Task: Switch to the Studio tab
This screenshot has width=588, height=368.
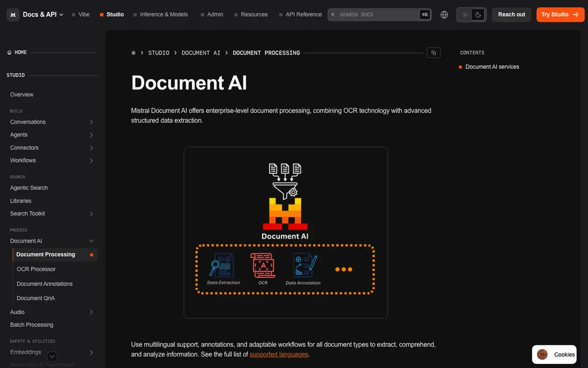Action: [x=112, y=15]
